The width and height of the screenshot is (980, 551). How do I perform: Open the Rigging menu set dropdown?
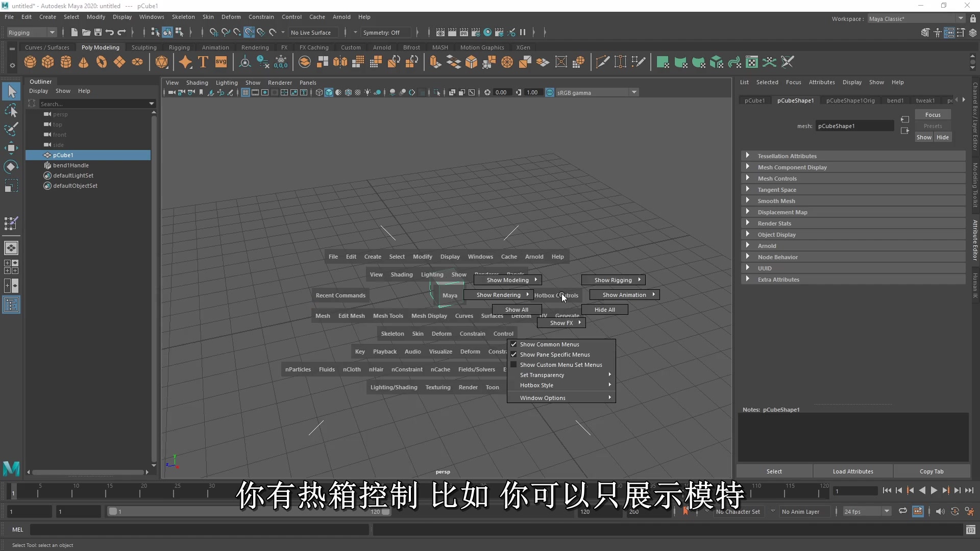pos(32,32)
